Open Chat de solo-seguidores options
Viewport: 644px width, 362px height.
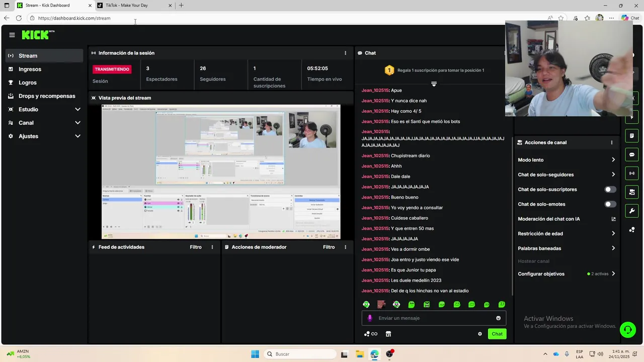pyautogui.click(x=567, y=174)
